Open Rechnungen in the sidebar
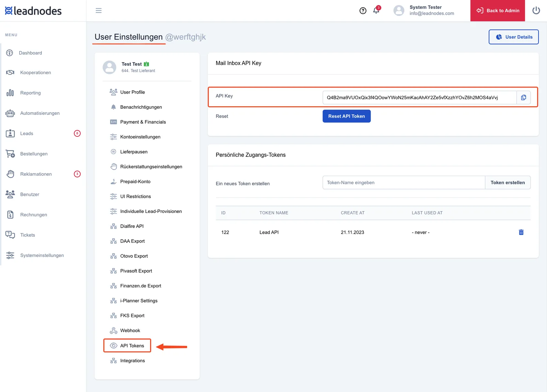Viewport: 547px width, 392px height. pos(34,215)
